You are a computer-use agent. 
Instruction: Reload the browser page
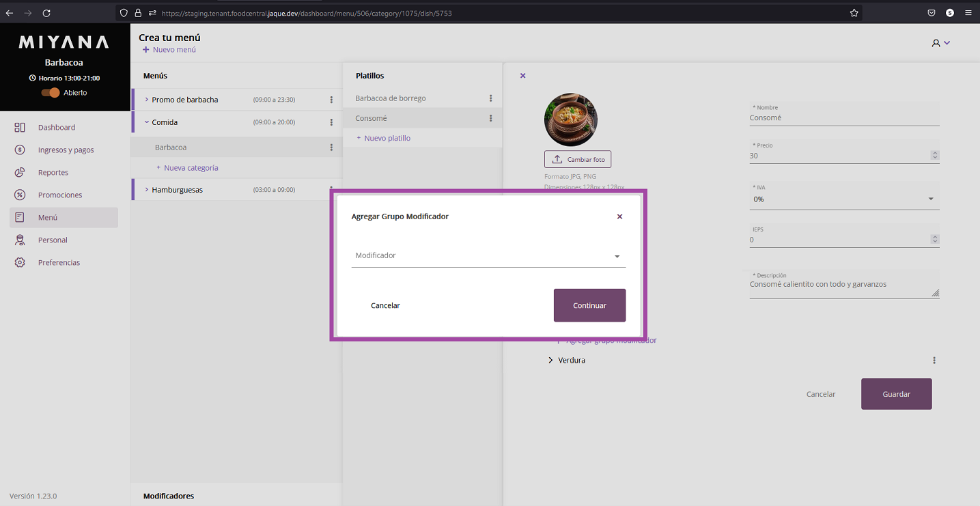click(x=46, y=13)
